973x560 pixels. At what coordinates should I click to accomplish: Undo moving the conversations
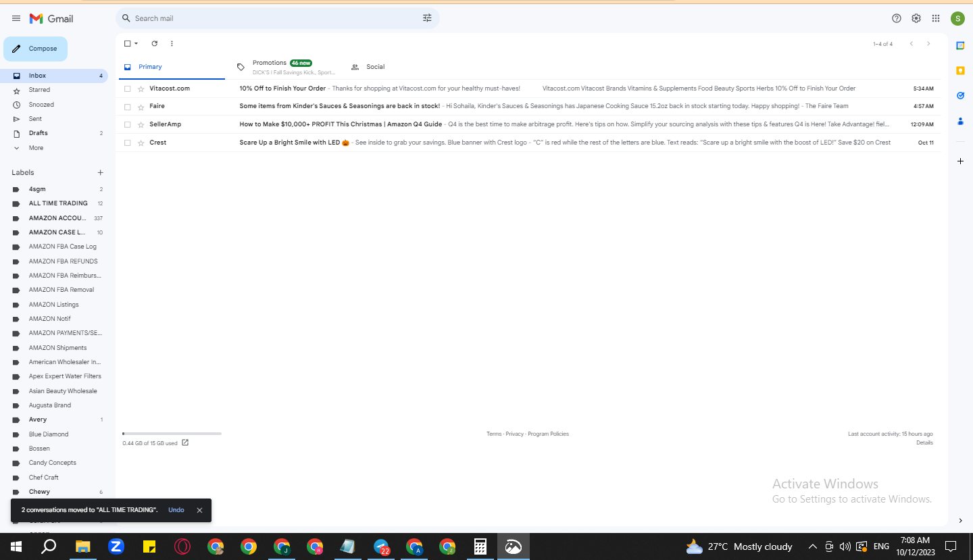(176, 510)
